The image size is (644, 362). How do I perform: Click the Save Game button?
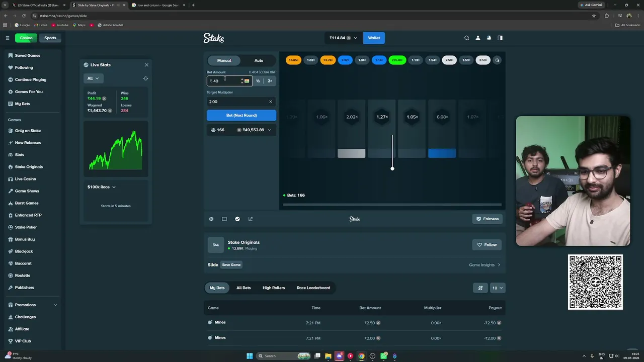(x=231, y=265)
